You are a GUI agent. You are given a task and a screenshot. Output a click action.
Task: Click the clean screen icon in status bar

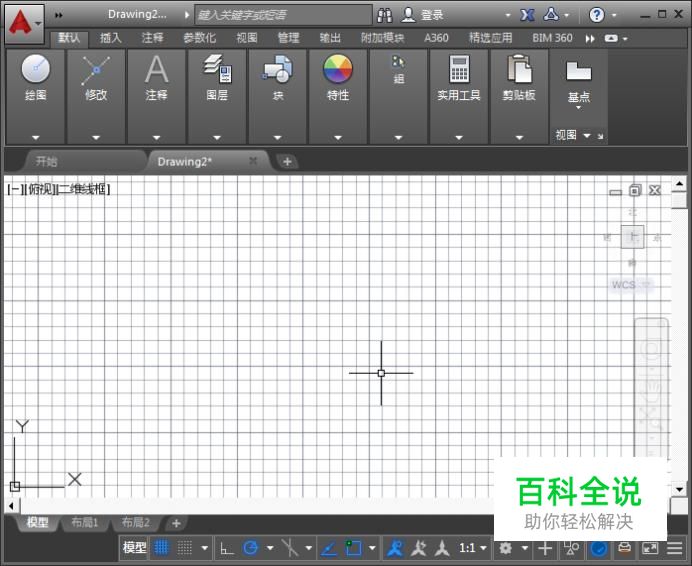(650, 548)
